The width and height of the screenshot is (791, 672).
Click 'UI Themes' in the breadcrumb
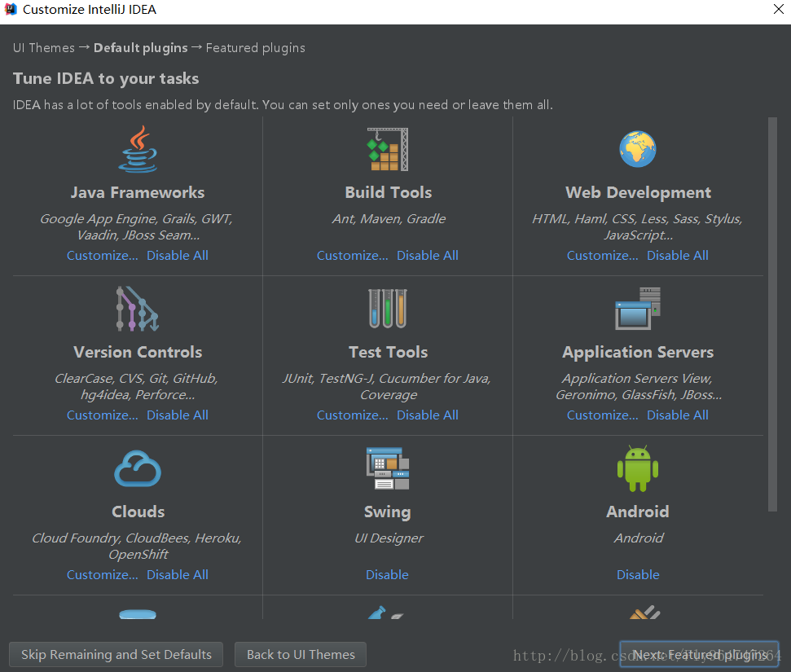click(x=44, y=48)
